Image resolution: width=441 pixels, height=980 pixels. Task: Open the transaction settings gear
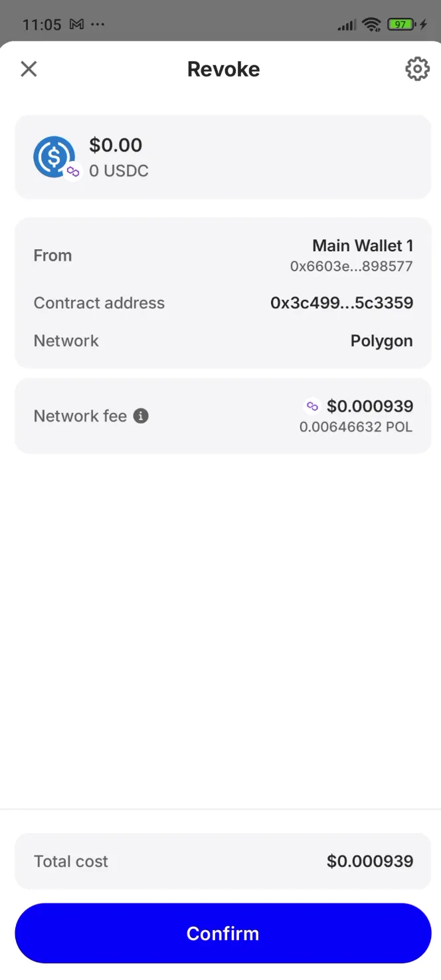pos(417,68)
